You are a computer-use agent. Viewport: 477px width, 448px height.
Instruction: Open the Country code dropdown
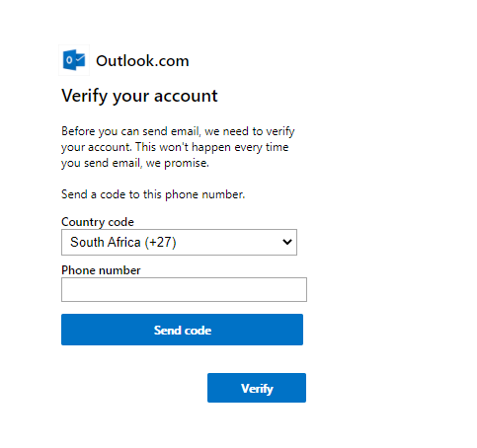click(179, 242)
